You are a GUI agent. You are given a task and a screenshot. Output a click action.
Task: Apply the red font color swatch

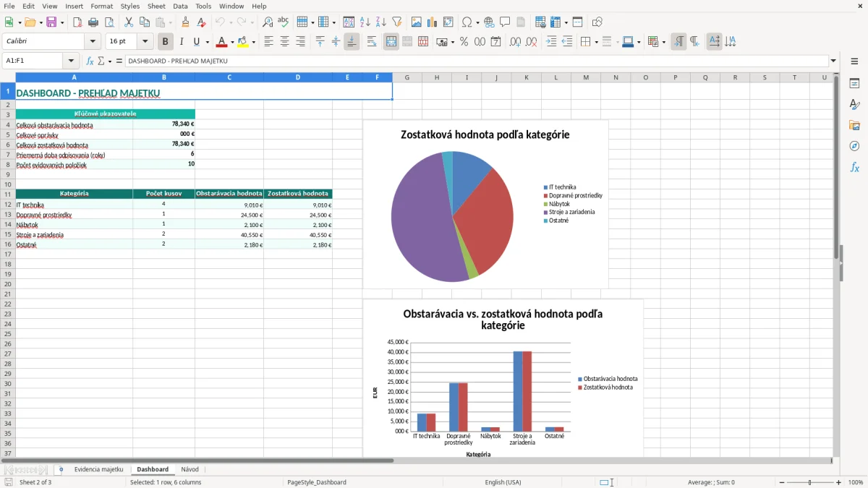click(x=222, y=42)
